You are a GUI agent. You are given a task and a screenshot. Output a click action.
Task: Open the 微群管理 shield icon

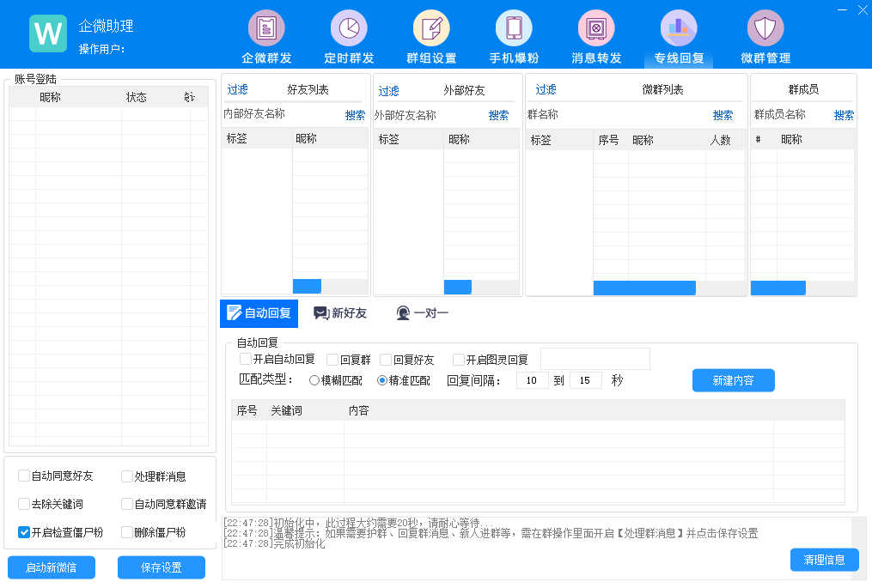(765, 28)
